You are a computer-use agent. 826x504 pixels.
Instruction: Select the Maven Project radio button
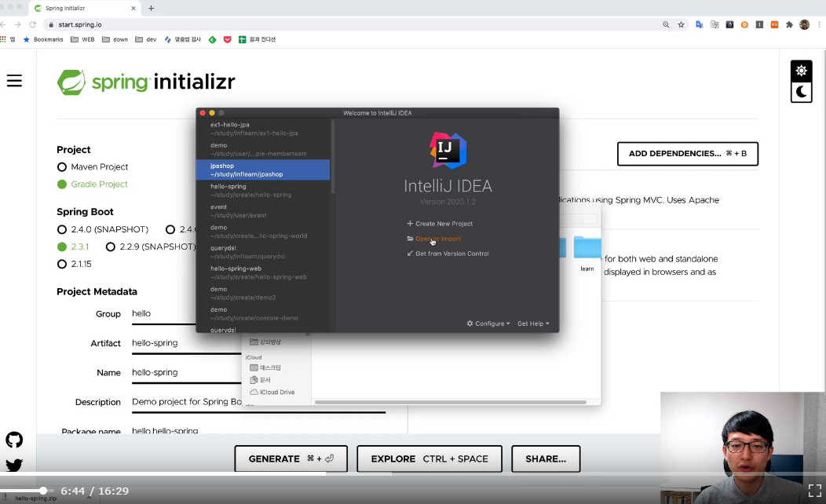pos(61,167)
